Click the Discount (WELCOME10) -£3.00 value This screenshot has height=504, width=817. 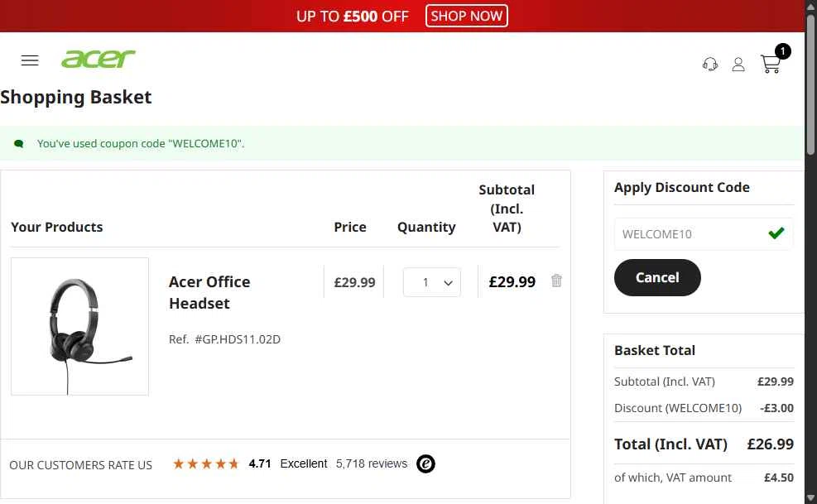(x=776, y=408)
